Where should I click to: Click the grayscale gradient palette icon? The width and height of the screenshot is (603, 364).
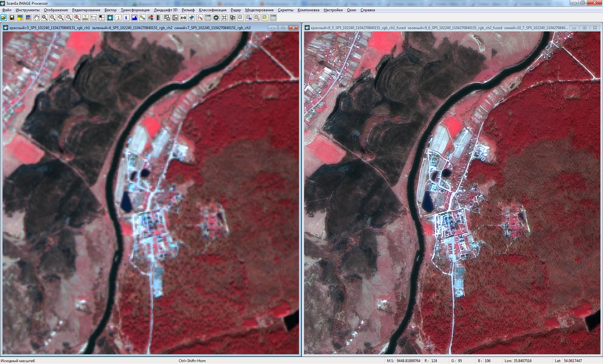point(159,18)
